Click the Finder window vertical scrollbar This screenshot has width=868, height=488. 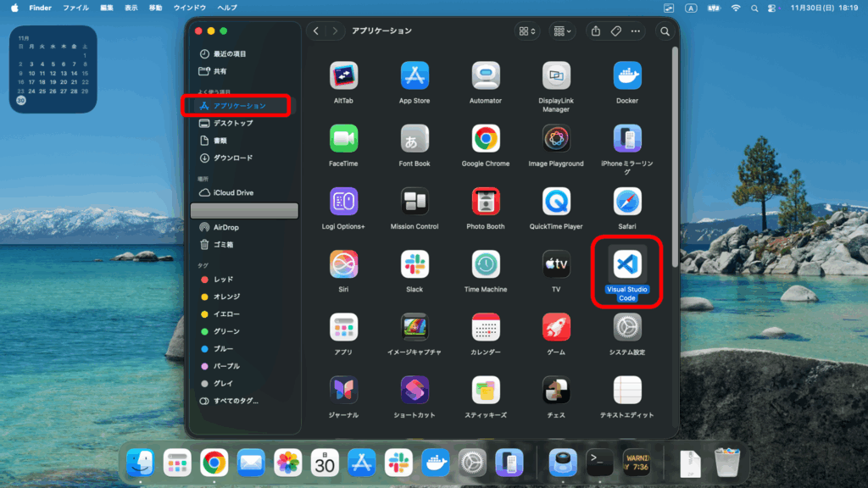(675, 152)
